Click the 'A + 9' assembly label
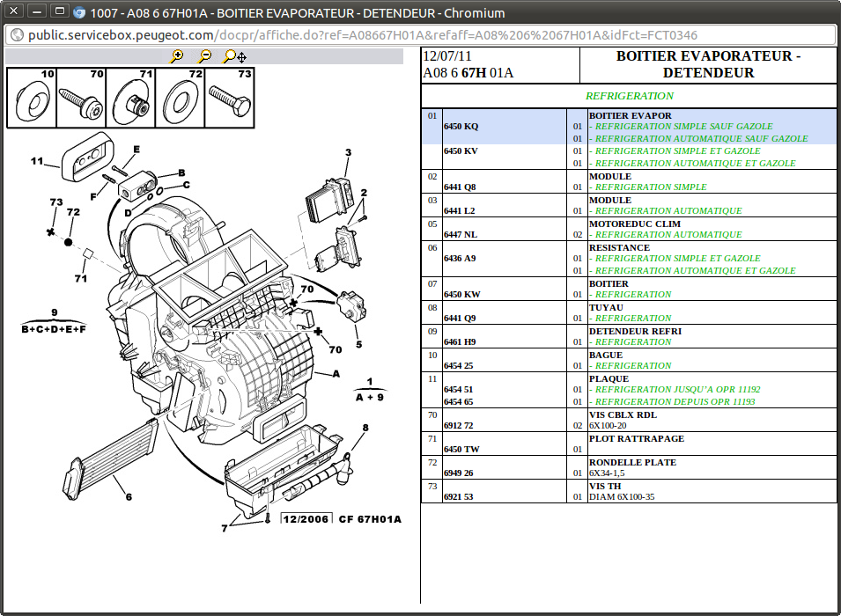 pyautogui.click(x=370, y=397)
